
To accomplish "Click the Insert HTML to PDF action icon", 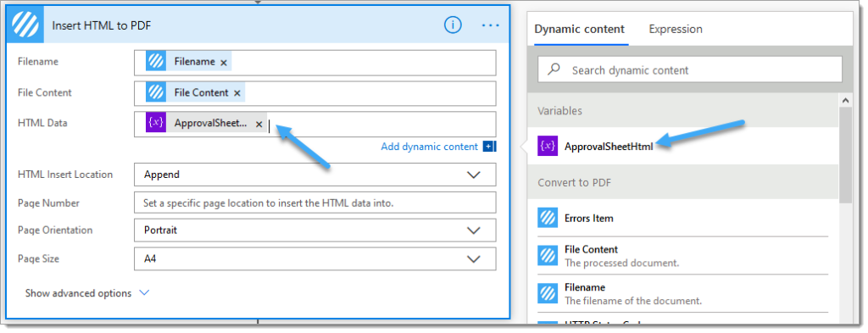I will point(25,25).
